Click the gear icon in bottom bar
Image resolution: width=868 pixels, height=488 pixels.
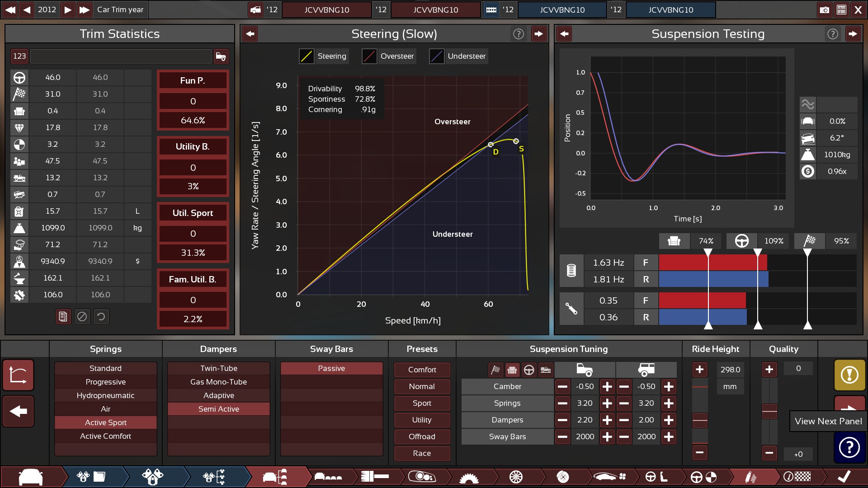[469, 477]
